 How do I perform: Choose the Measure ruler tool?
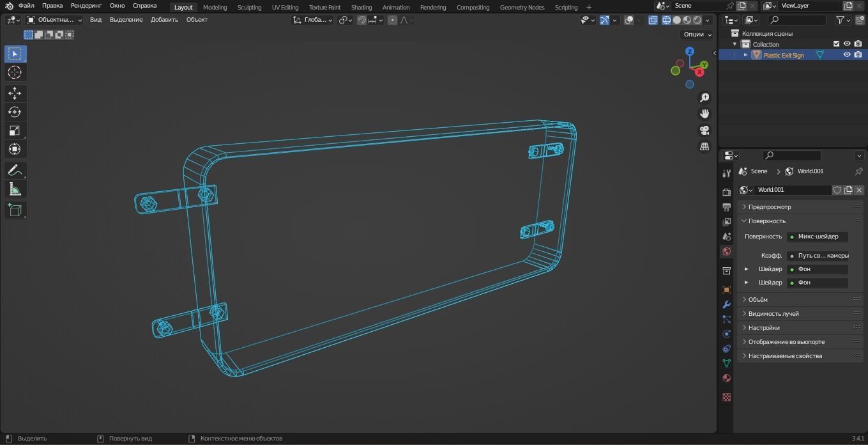click(15, 189)
